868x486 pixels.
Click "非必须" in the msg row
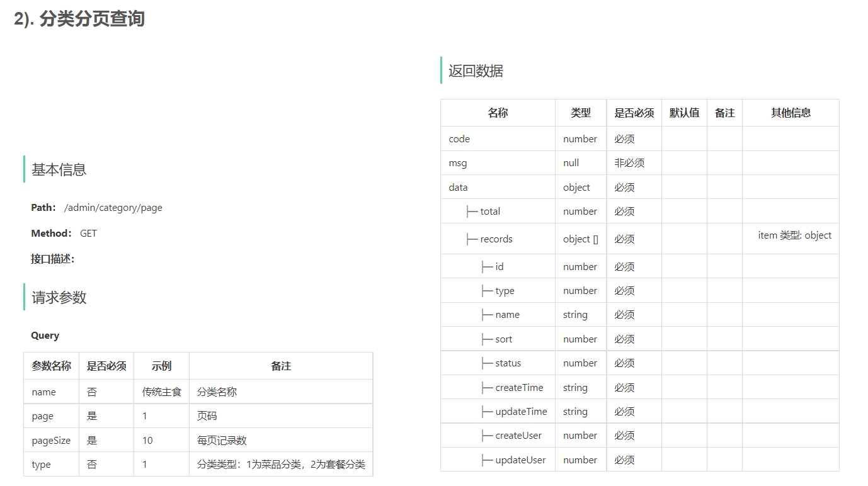coord(629,163)
